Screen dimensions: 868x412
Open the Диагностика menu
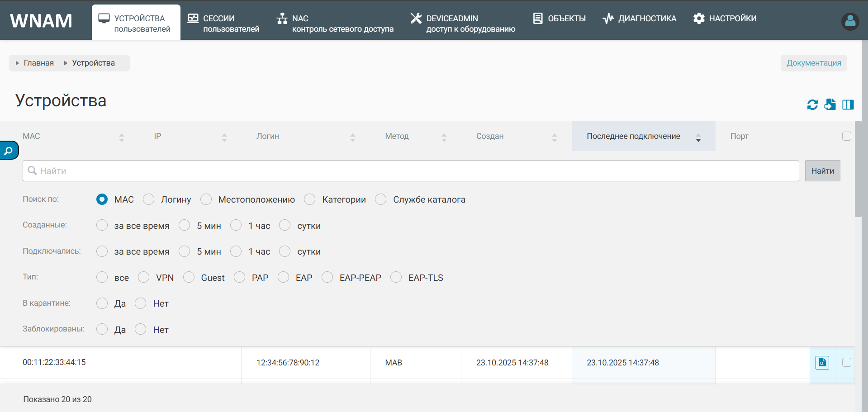[640, 19]
